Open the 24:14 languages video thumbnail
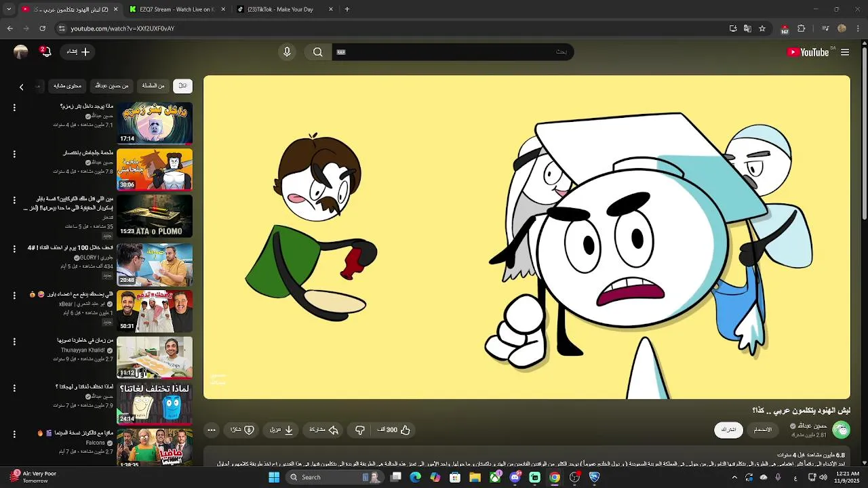 point(155,404)
